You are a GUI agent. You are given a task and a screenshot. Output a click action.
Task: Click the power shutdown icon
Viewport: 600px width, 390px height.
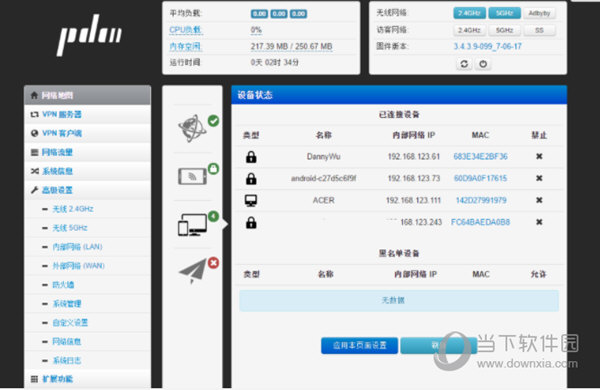point(483,64)
